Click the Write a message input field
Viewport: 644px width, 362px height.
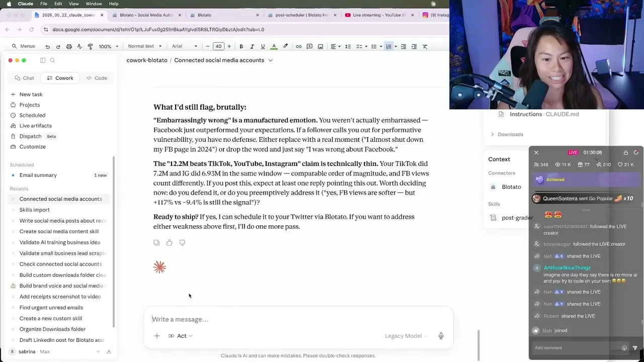click(x=298, y=319)
